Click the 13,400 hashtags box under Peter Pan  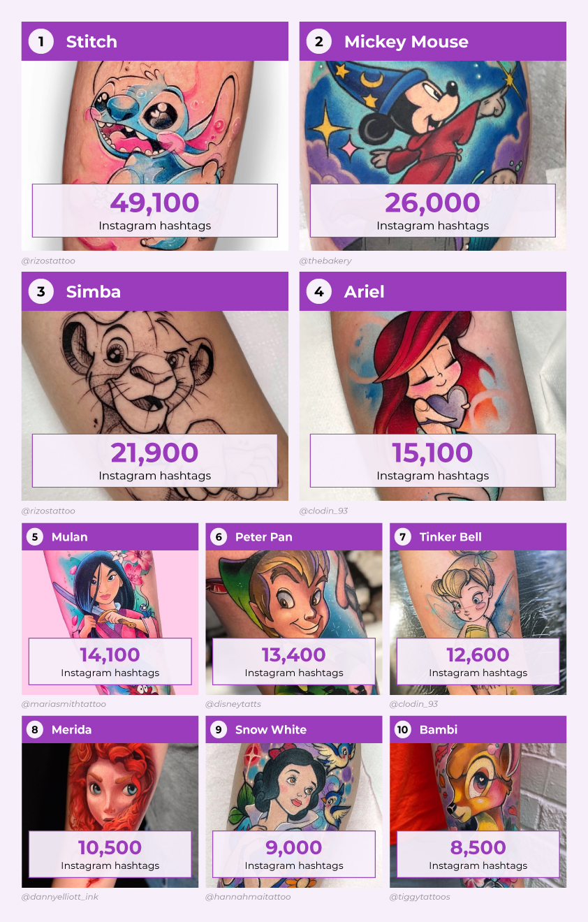pos(294,661)
